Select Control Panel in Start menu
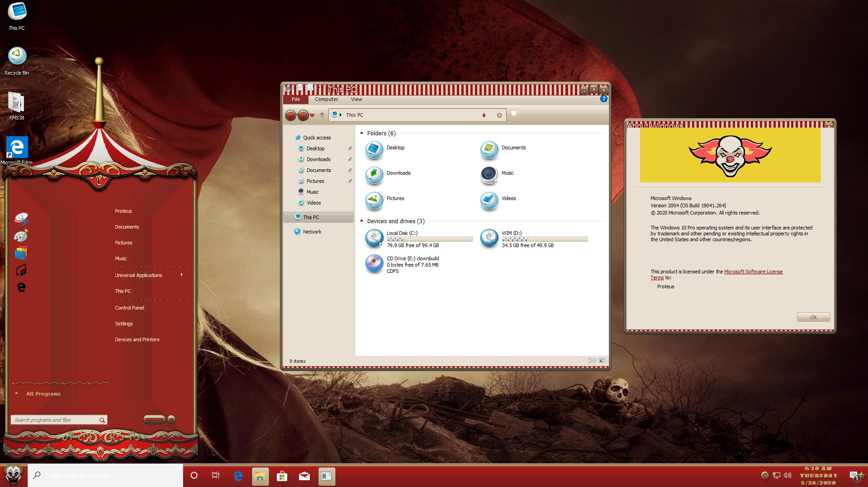The image size is (868, 487). [x=129, y=308]
